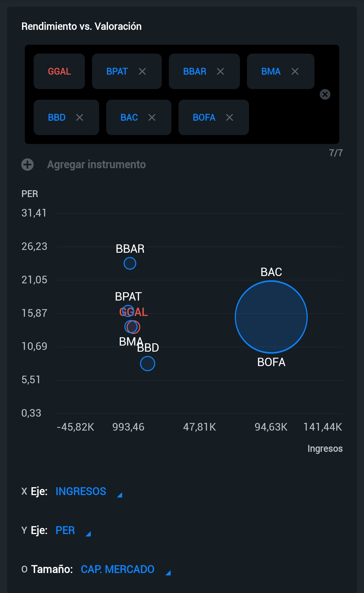This screenshot has width=364, height=593.
Task: Select the BBAR bubble in chart
Action: pyautogui.click(x=130, y=263)
